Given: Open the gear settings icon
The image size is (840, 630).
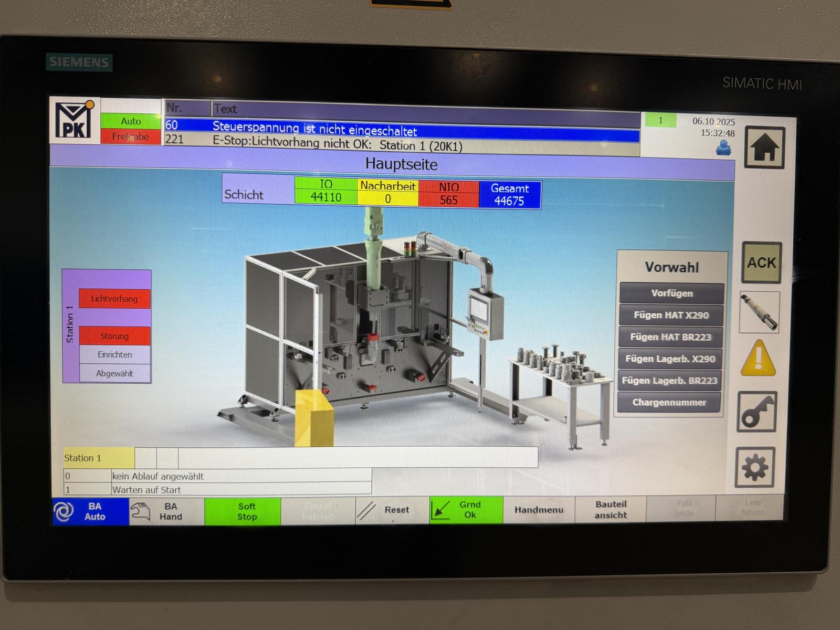Looking at the screenshot, I should (755, 467).
